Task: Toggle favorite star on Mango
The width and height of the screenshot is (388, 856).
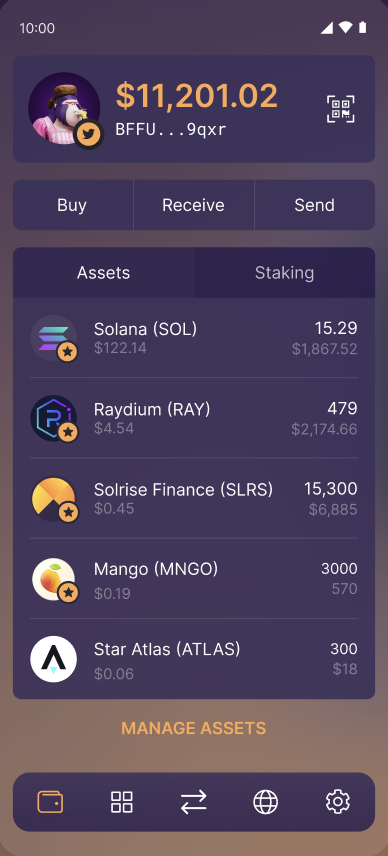Action: 68,593
